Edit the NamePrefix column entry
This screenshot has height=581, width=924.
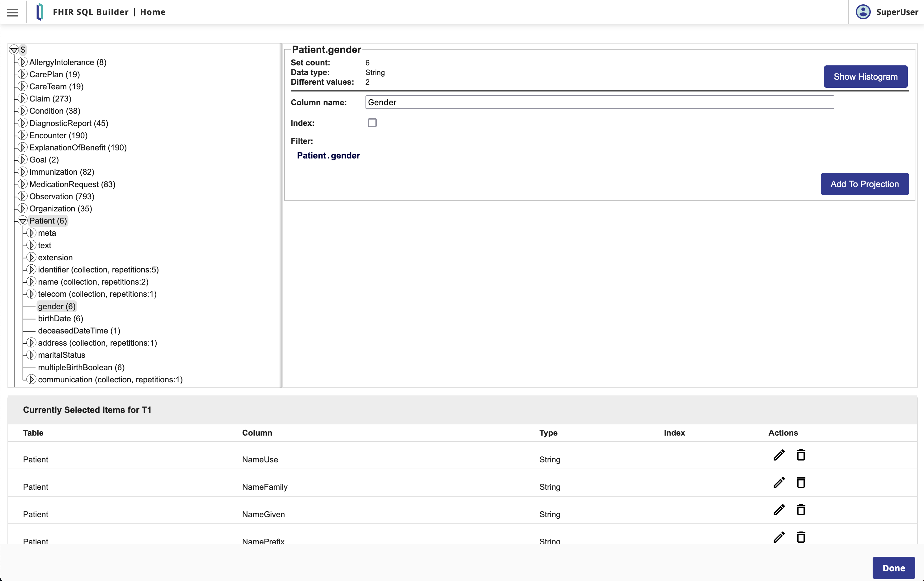(x=779, y=537)
